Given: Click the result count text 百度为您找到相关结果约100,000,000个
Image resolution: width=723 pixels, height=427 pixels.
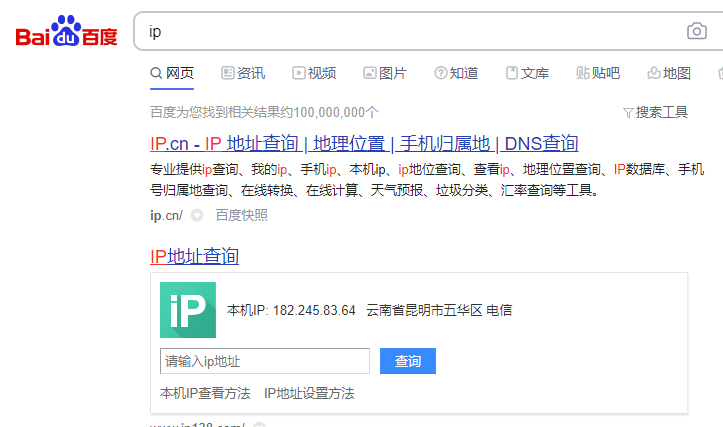Looking at the screenshot, I should (x=264, y=112).
